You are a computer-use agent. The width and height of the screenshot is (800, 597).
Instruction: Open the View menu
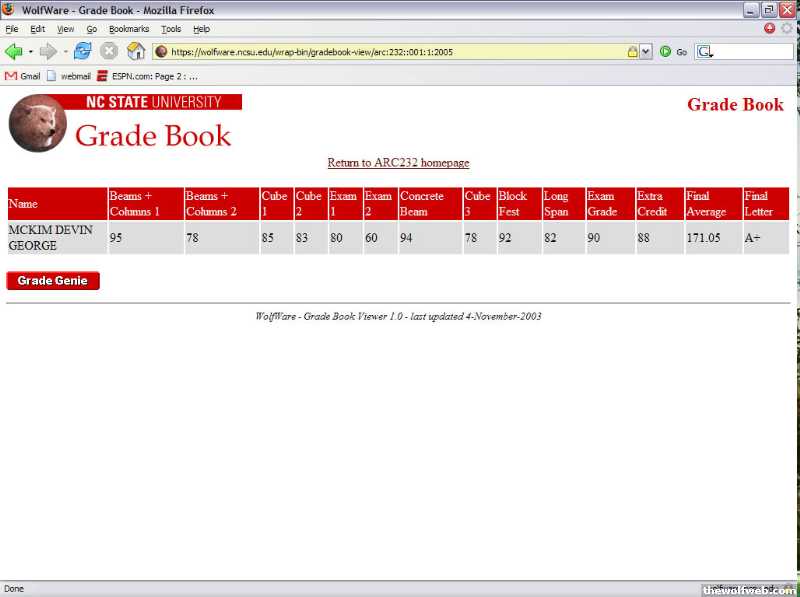[x=65, y=30]
